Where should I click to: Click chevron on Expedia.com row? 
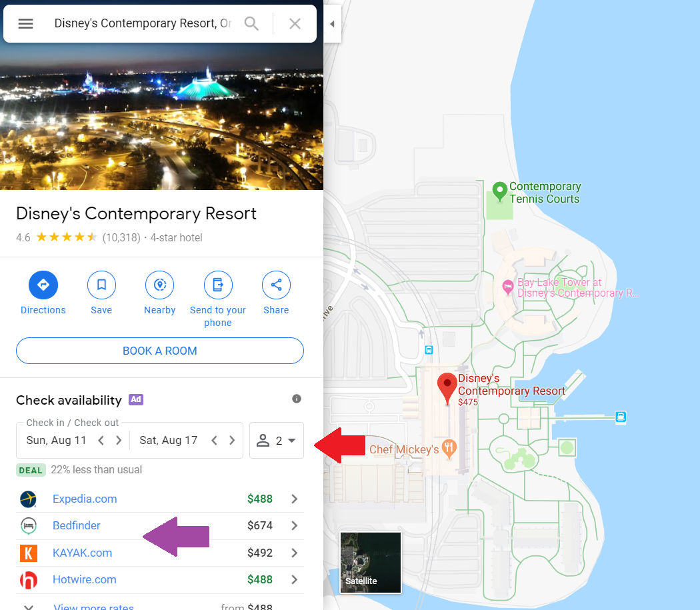[294, 499]
